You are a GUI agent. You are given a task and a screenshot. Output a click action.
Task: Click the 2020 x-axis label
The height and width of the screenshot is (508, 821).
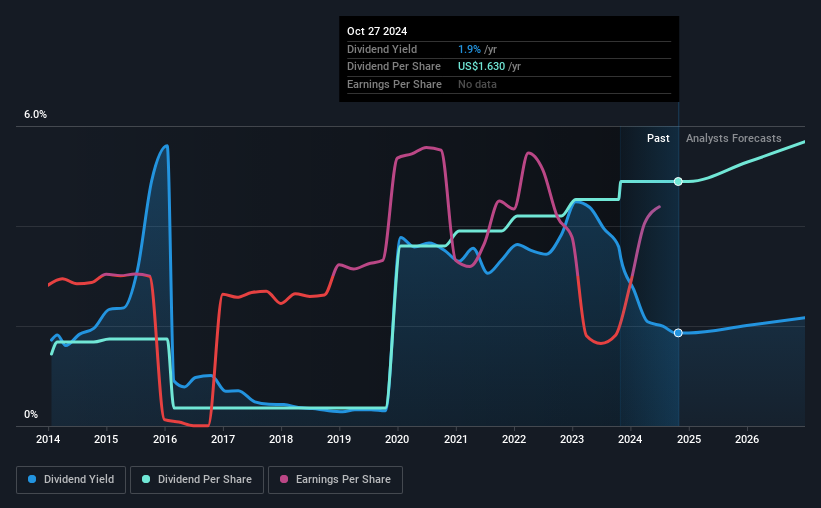397,439
